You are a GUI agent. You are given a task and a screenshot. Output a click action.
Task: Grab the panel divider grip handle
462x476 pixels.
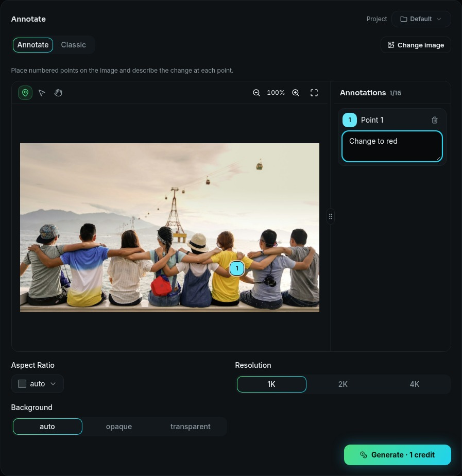coord(331,216)
